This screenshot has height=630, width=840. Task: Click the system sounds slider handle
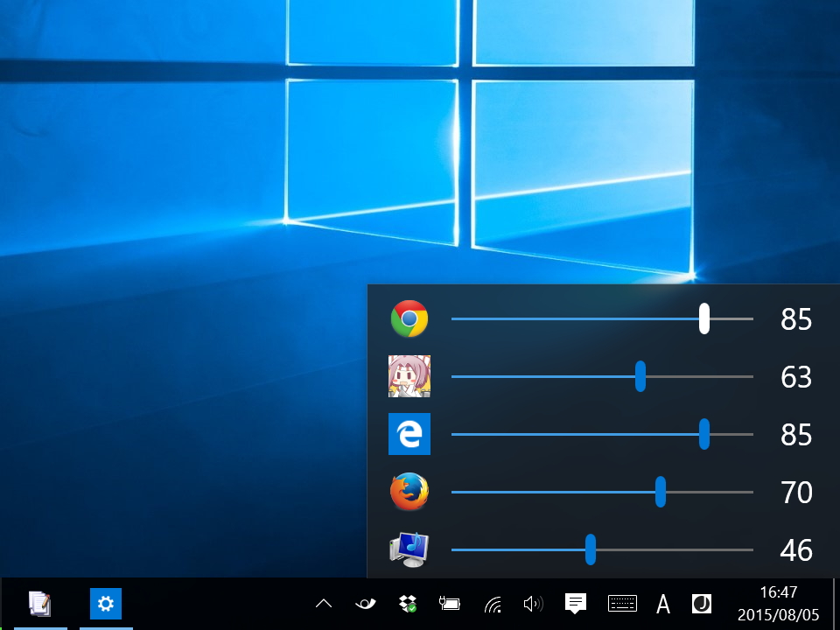pos(591,549)
